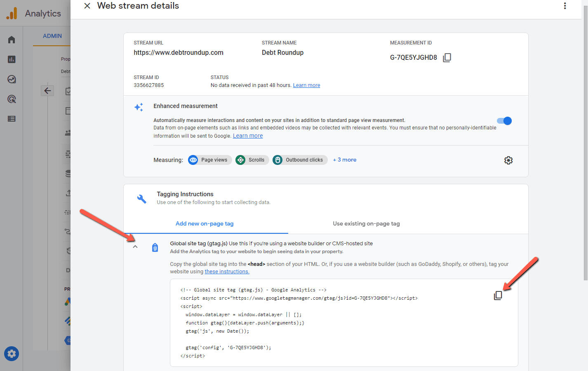Open Enhanced measurement gear settings
Image resolution: width=588 pixels, height=371 pixels.
coord(508,160)
